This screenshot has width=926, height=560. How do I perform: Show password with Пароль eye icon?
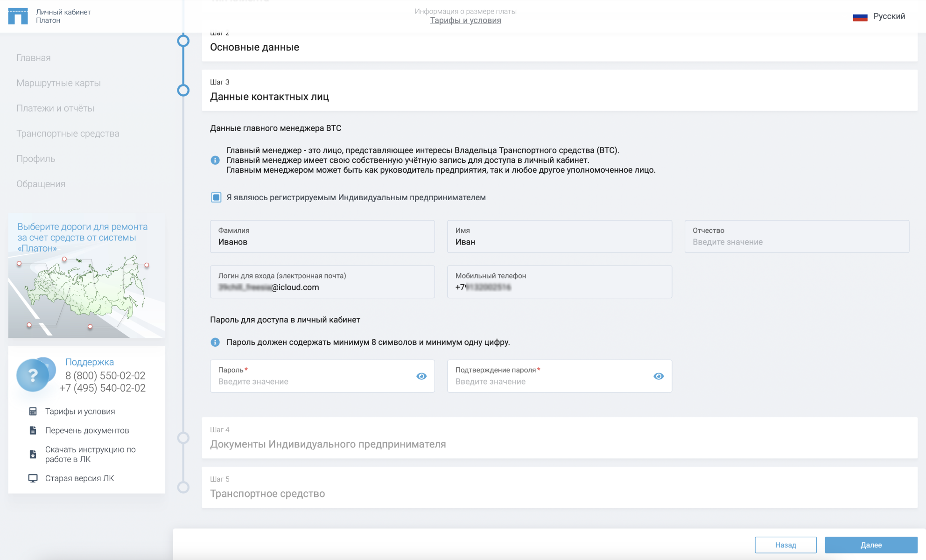tap(421, 376)
